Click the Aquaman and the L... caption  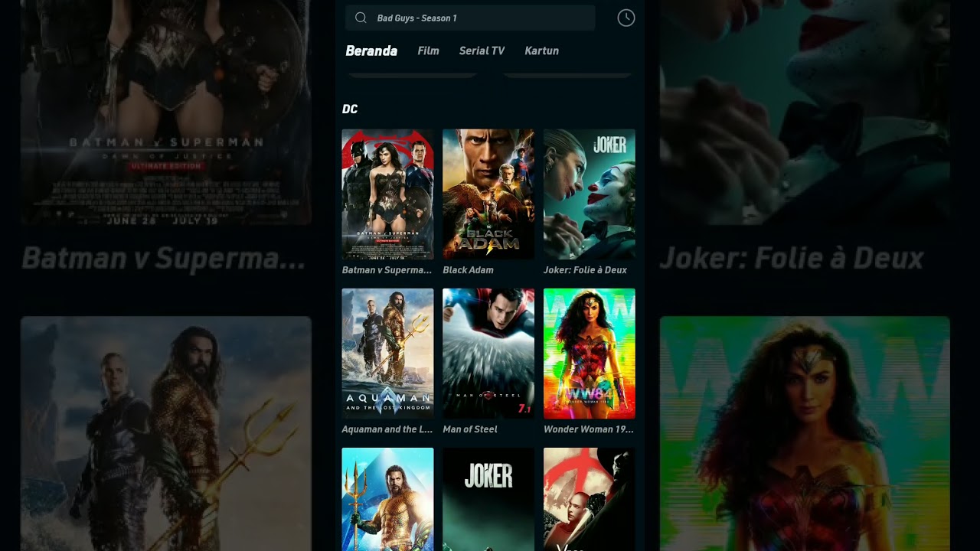coord(387,429)
